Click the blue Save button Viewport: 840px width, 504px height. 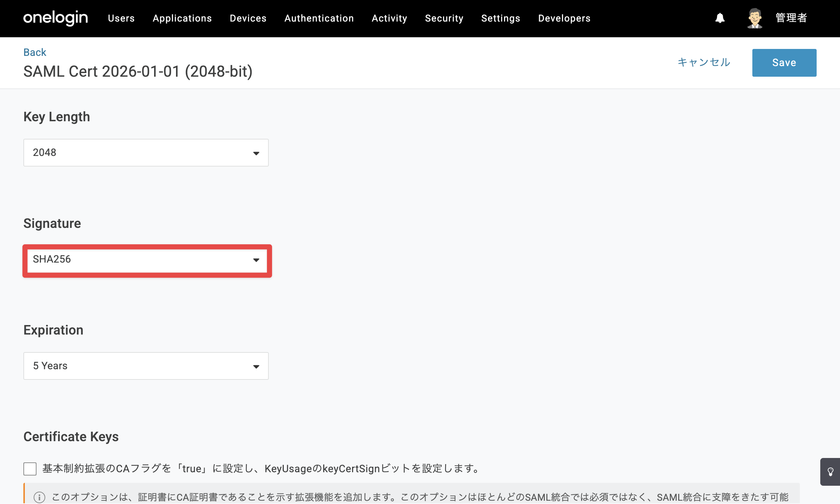(784, 63)
